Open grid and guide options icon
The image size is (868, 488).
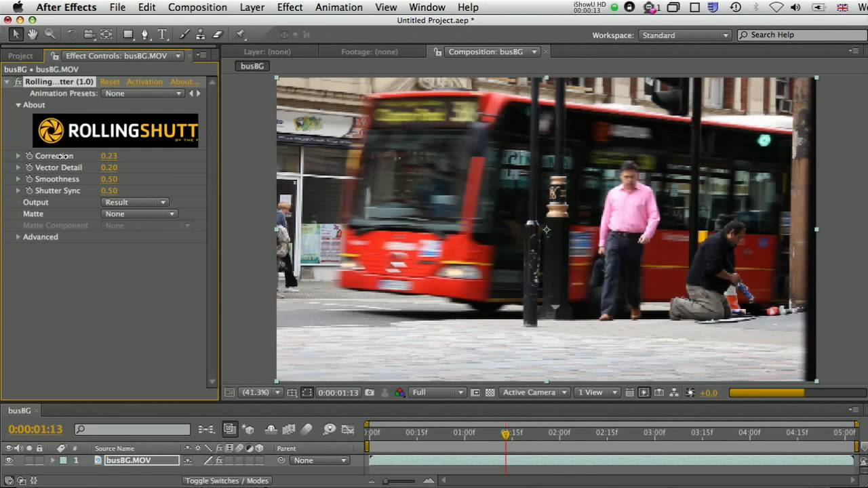292,392
